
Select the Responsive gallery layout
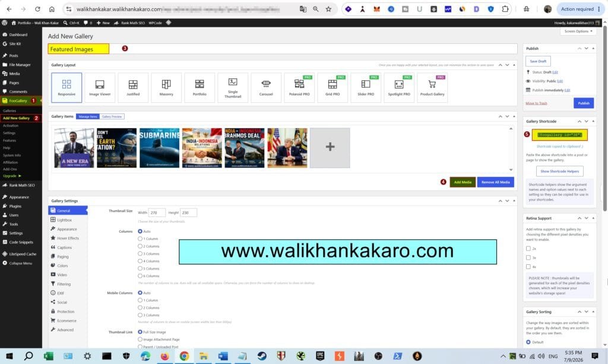(x=66, y=88)
